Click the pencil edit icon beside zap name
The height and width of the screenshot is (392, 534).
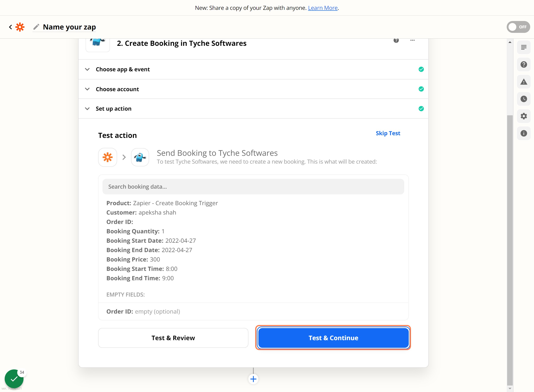point(36,27)
